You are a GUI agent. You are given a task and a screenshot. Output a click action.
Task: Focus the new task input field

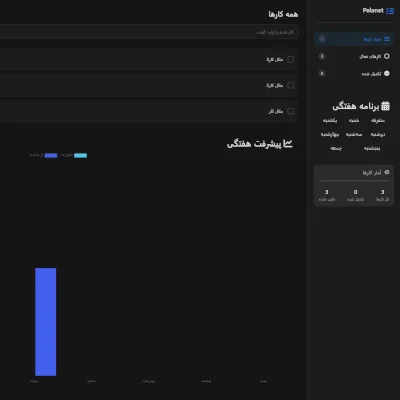point(149,32)
